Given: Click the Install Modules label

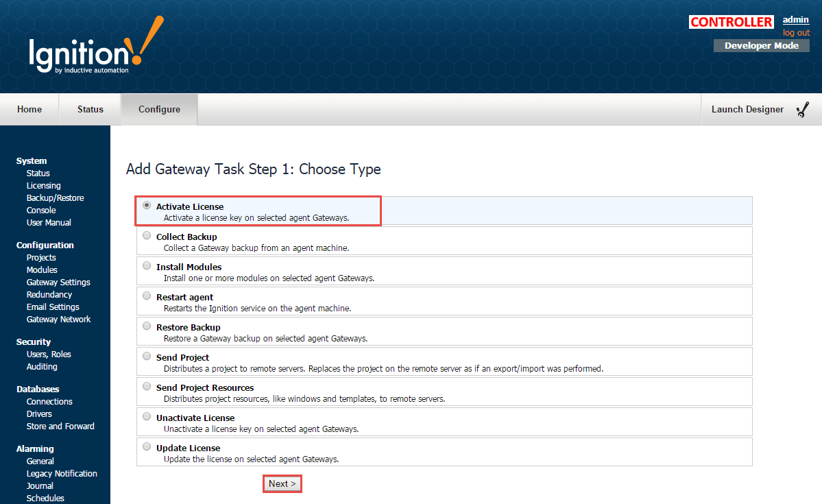Looking at the screenshot, I should pos(189,267).
